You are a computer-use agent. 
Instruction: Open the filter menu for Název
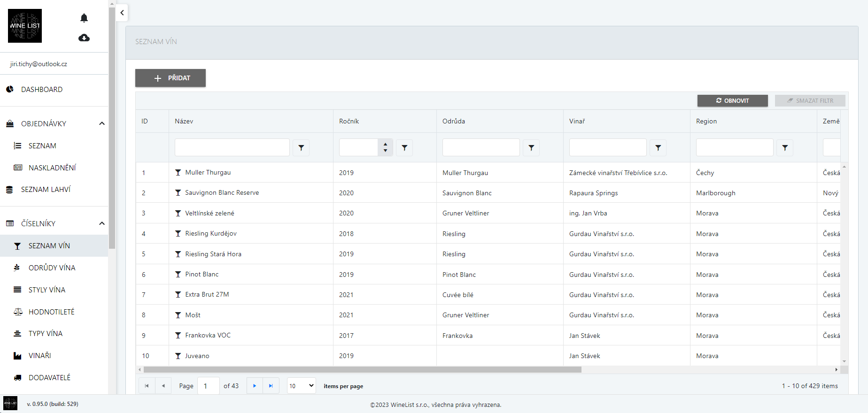point(301,147)
